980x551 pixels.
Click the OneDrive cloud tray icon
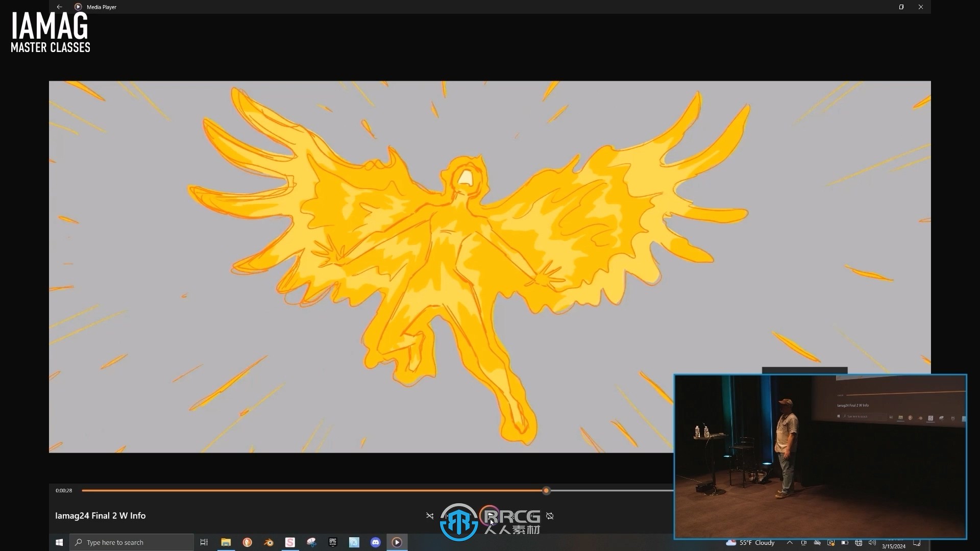click(817, 542)
